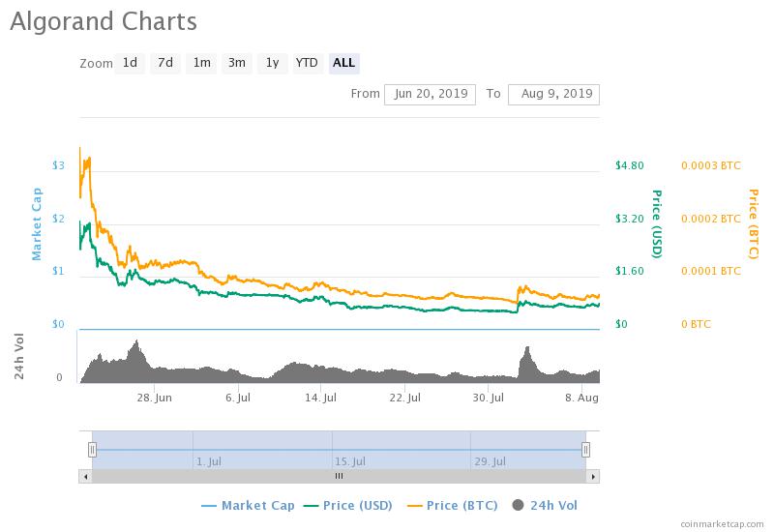Select the ALL zoom range

tap(344, 63)
